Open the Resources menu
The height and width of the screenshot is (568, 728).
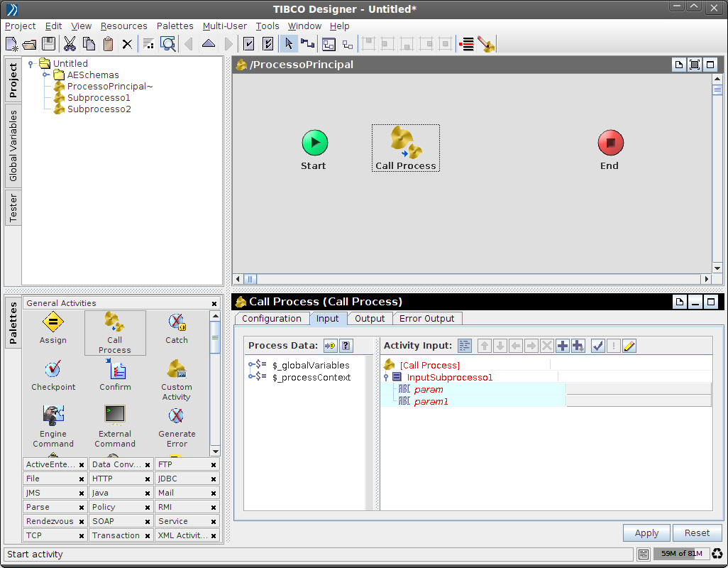123,26
